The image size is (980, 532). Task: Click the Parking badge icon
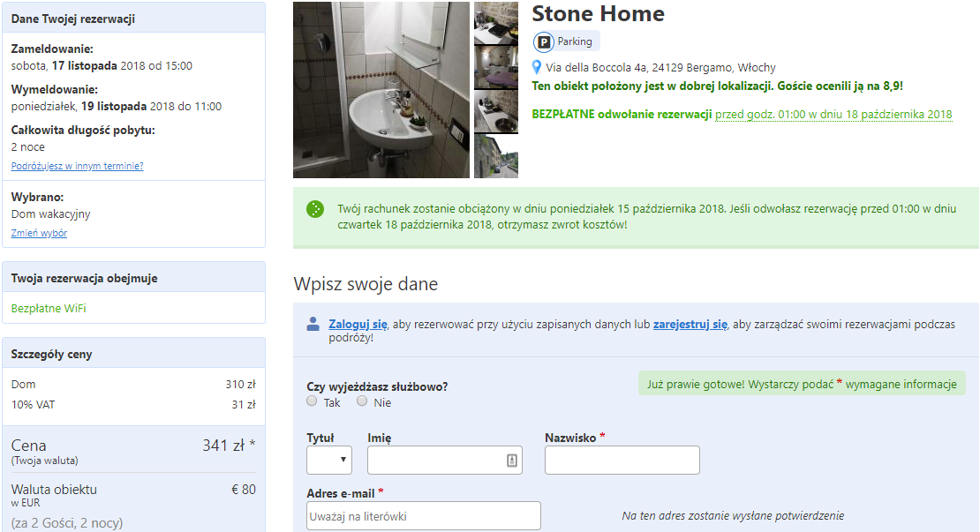pos(544,41)
